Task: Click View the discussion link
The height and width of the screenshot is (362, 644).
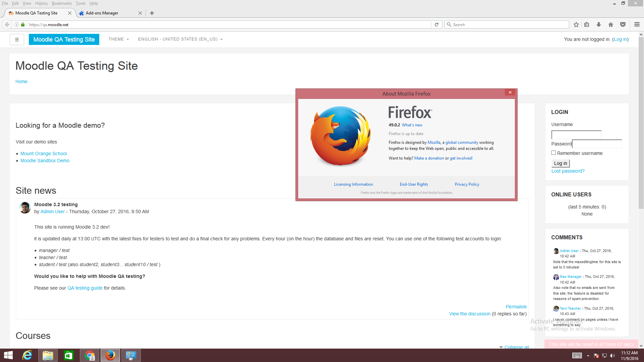Action: (x=470, y=314)
